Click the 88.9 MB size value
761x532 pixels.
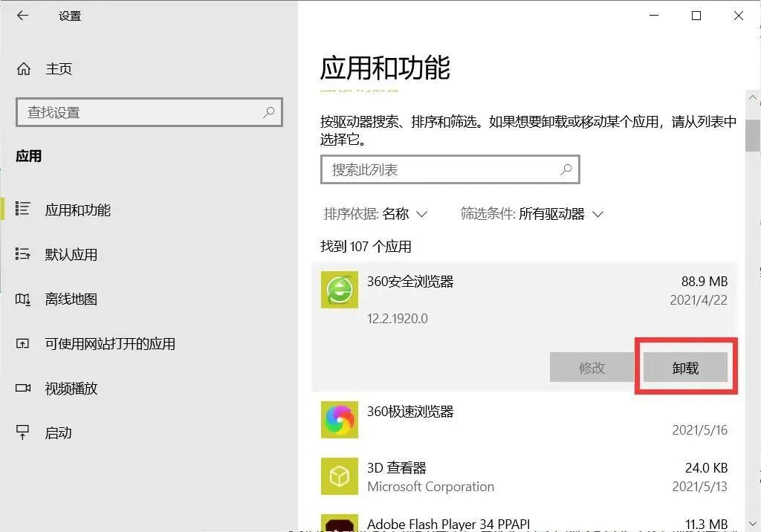point(705,281)
